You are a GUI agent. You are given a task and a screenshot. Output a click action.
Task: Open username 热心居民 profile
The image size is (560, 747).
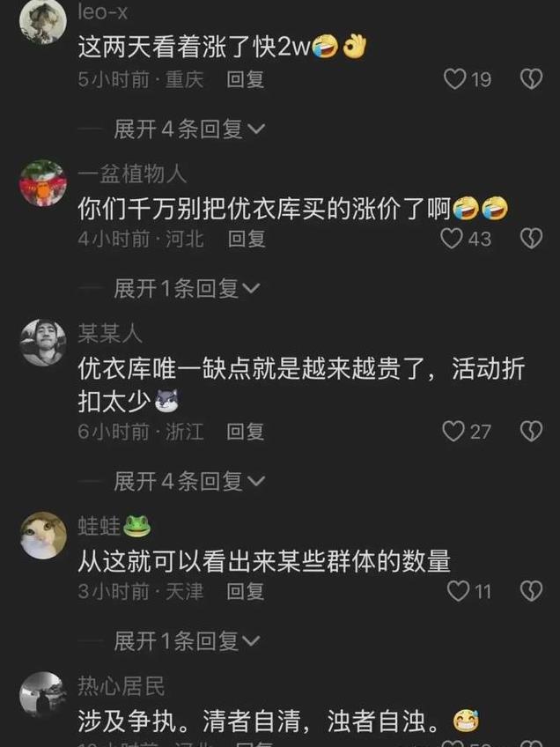[x=122, y=686]
